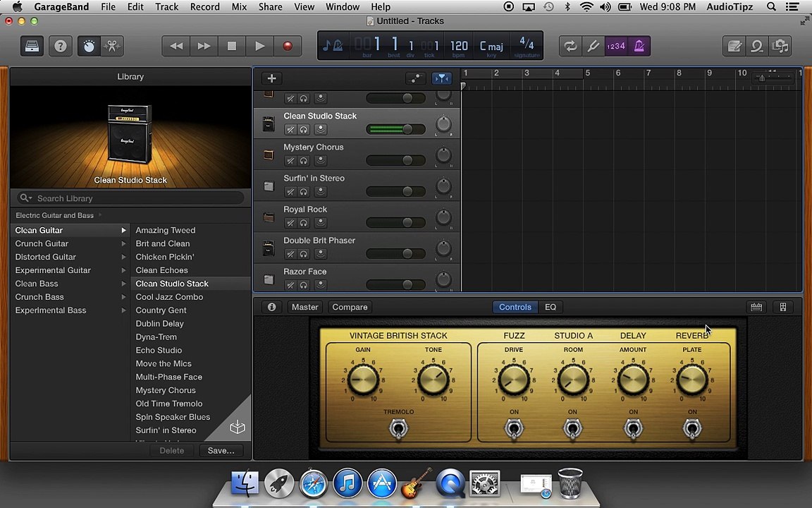Open the amp designer button
Viewport: 812px width, 508px height.
[783, 307]
